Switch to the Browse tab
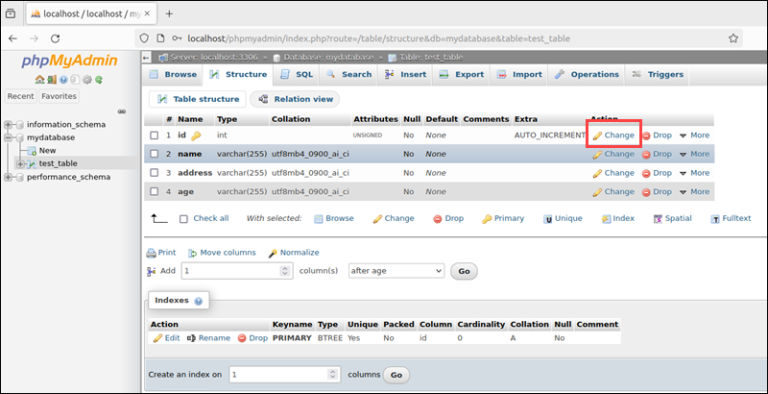Image resolution: width=768 pixels, height=394 pixels. pyautogui.click(x=173, y=74)
